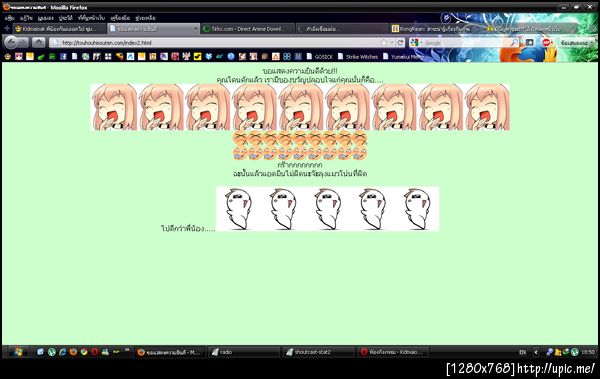The width and height of the screenshot is (600, 379).
Task: Click the leftmost laughing anime girl image
Action: [x=114, y=107]
